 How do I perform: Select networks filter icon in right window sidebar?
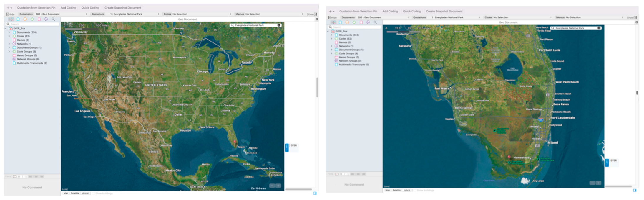click(x=368, y=22)
